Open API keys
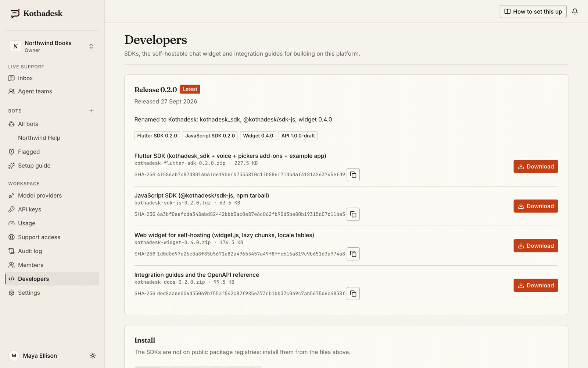588x368 pixels. (x=52, y=209)
